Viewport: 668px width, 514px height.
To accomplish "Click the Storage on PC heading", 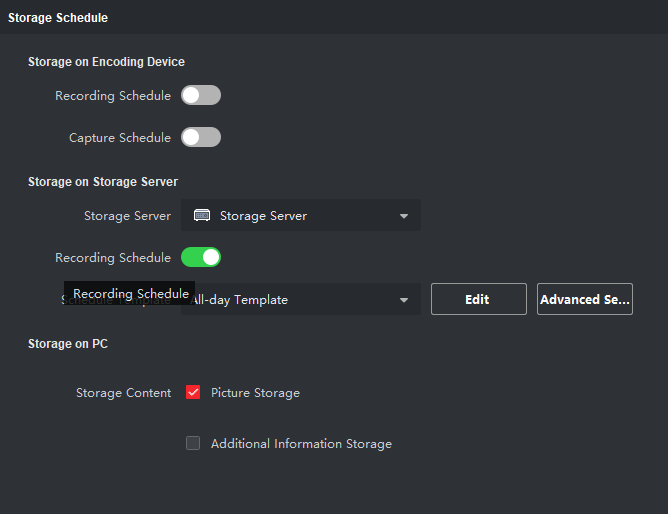I will [x=68, y=344].
